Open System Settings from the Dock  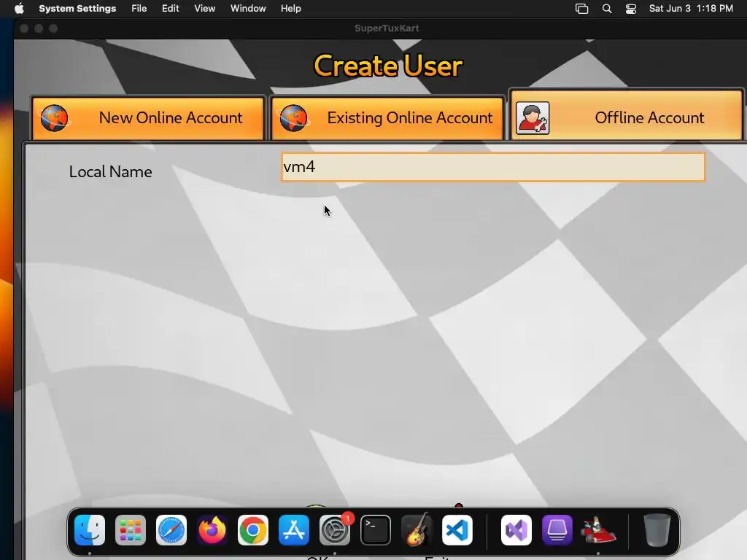pyautogui.click(x=335, y=530)
